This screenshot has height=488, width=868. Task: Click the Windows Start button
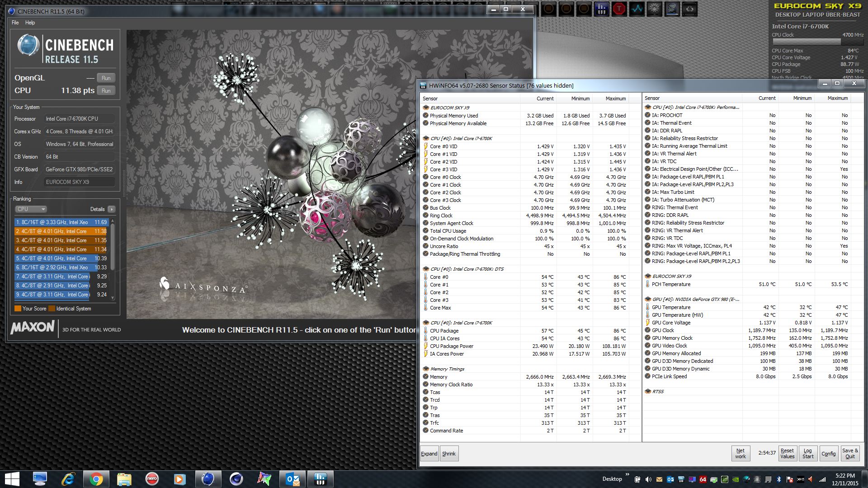[12, 479]
